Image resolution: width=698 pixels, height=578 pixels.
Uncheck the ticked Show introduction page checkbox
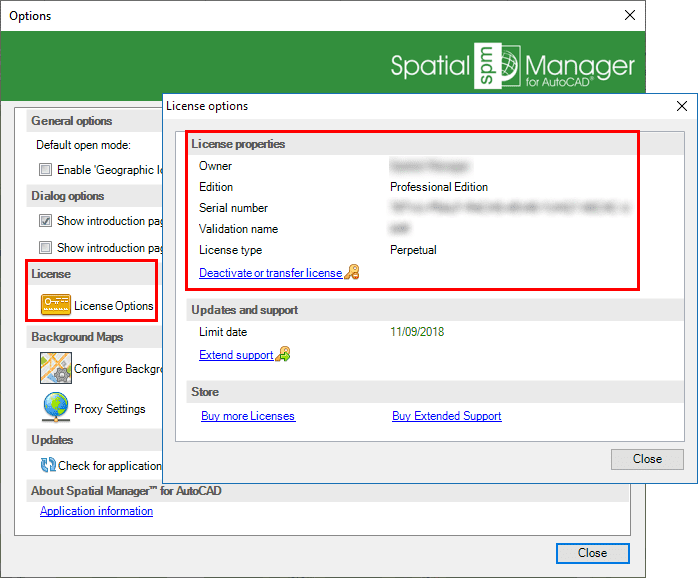point(45,221)
